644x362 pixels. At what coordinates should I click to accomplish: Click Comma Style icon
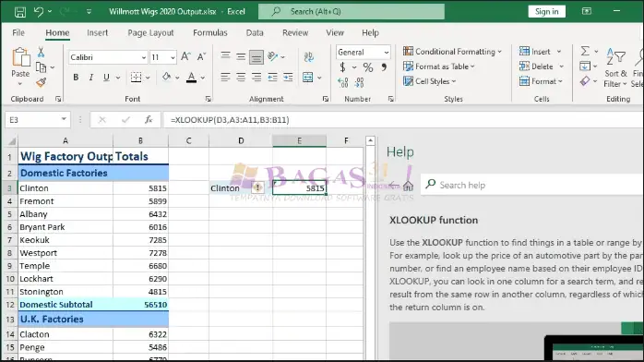(x=384, y=67)
